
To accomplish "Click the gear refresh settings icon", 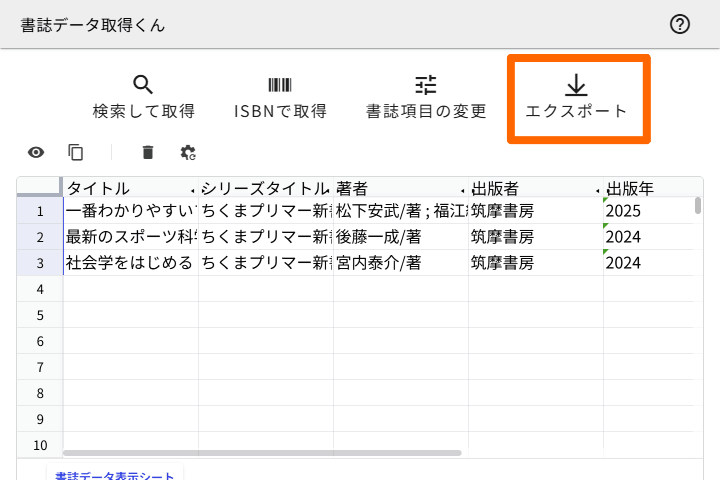I will [x=188, y=152].
